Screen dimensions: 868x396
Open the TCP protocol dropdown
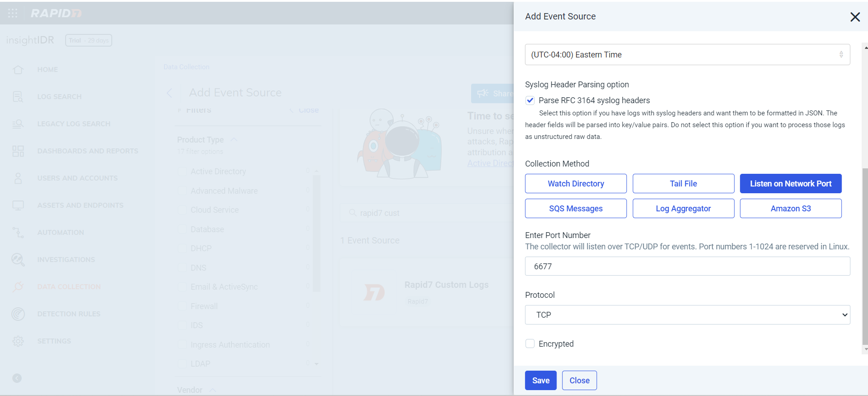click(687, 315)
